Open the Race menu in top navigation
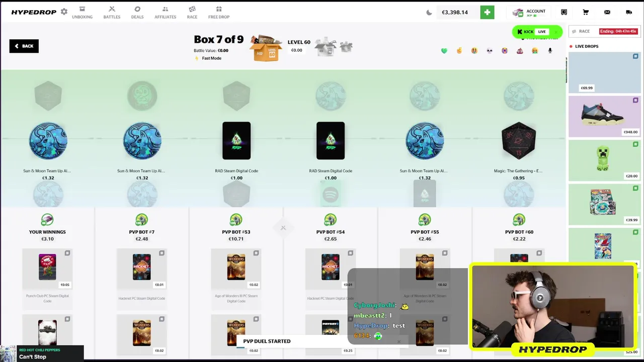The image size is (644, 362). [x=192, y=13]
